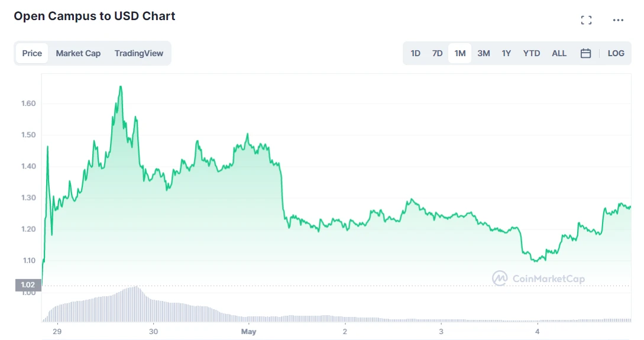Open the calendar date range picker
The height and width of the screenshot is (340, 644).
coord(585,53)
